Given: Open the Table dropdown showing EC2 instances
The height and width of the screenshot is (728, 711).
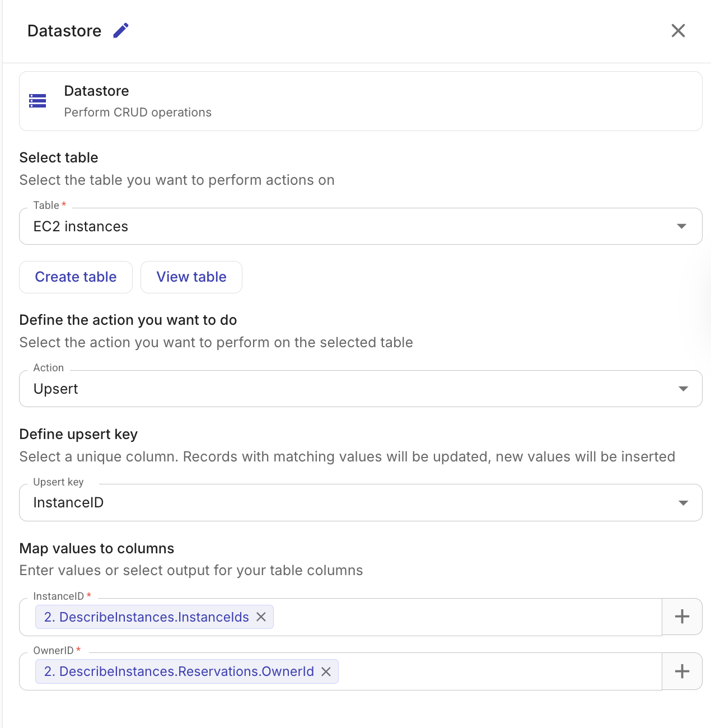Looking at the screenshot, I should (361, 226).
